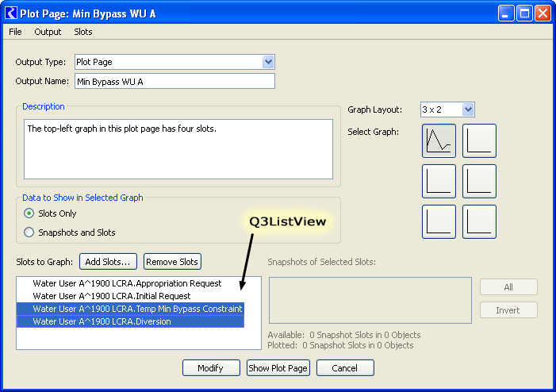
Task: Select the LCRA.Diversion slot row
Action: pos(130,321)
